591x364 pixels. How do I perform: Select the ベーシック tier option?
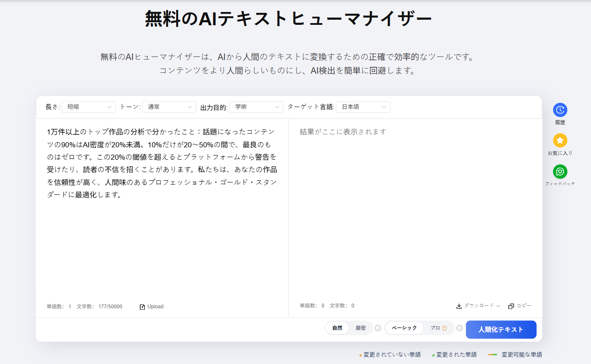pos(404,328)
